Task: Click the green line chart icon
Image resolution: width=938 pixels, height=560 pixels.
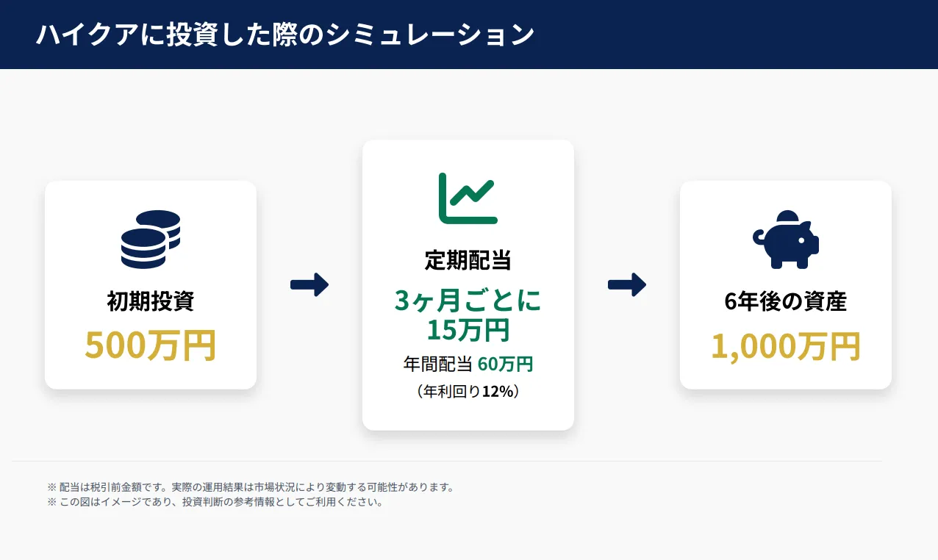Action: point(468,198)
